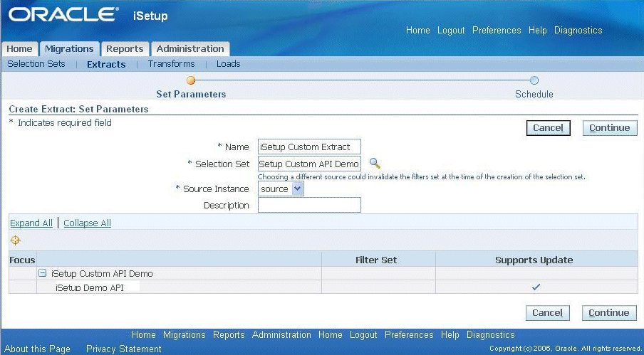
Task: Select the Migrations tab
Action: [x=69, y=49]
